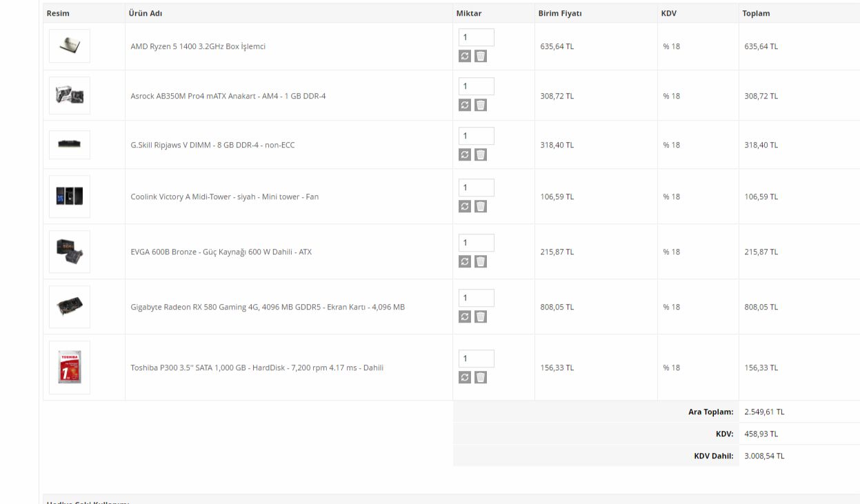Refresh quantity for Asrock AB350M Pro4
Image resolution: width=860 pixels, height=504 pixels.
tap(465, 105)
